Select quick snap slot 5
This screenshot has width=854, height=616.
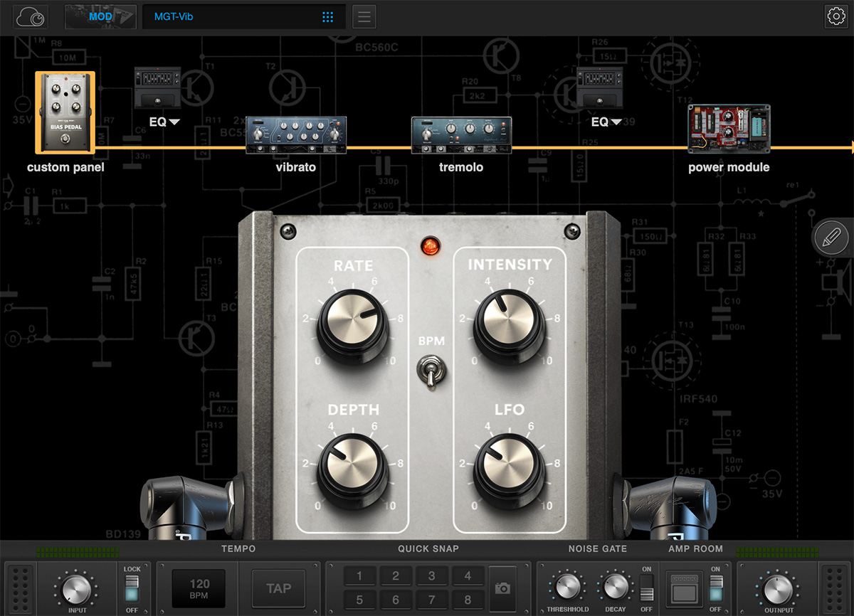pyautogui.click(x=360, y=599)
